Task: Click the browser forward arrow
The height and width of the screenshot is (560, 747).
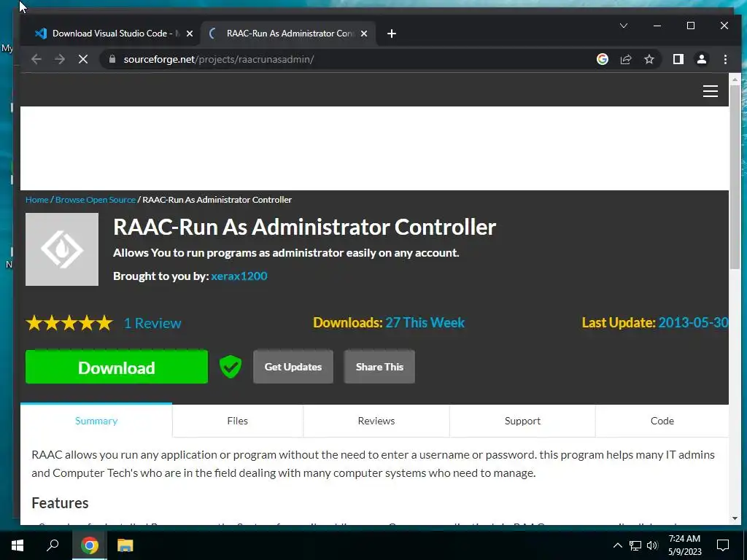Action: click(x=60, y=59)
